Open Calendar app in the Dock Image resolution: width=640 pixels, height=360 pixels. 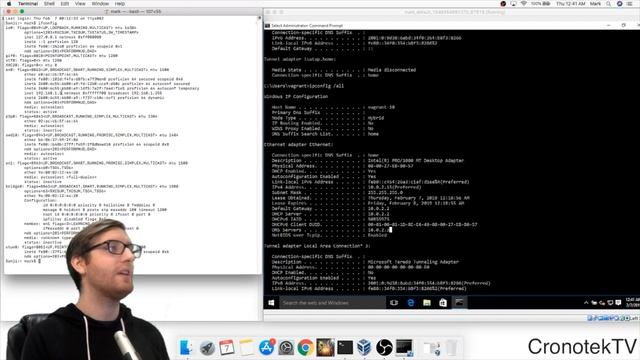[x=227, y=348]
